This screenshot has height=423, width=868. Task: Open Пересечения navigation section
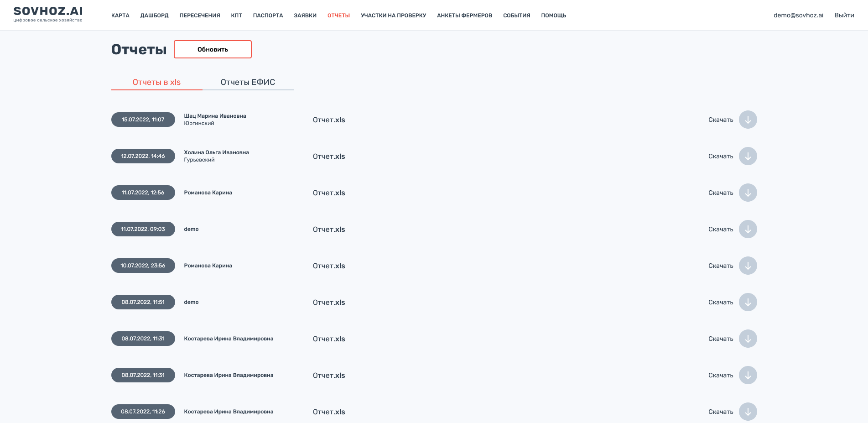pos(200,16)
